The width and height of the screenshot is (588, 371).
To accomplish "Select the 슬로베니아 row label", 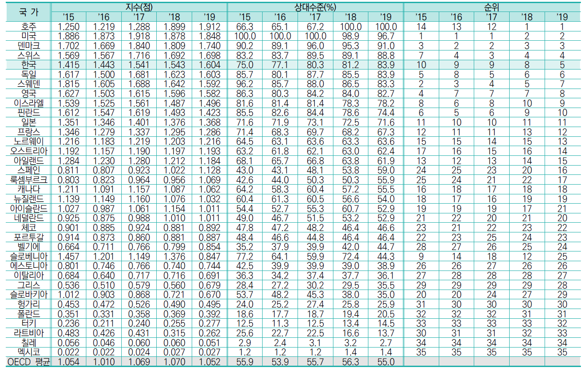I will coord(29,256).
